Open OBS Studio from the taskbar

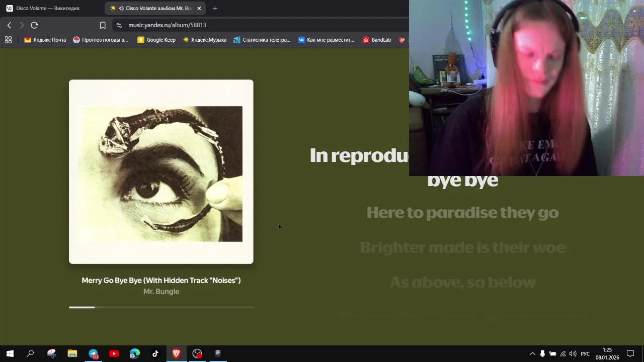(197, 353)
